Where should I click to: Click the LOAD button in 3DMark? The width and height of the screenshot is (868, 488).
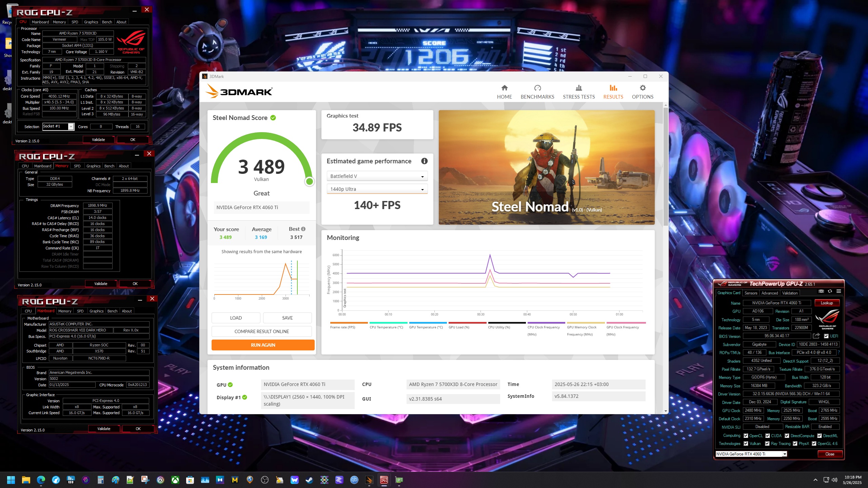coord(236,318)
